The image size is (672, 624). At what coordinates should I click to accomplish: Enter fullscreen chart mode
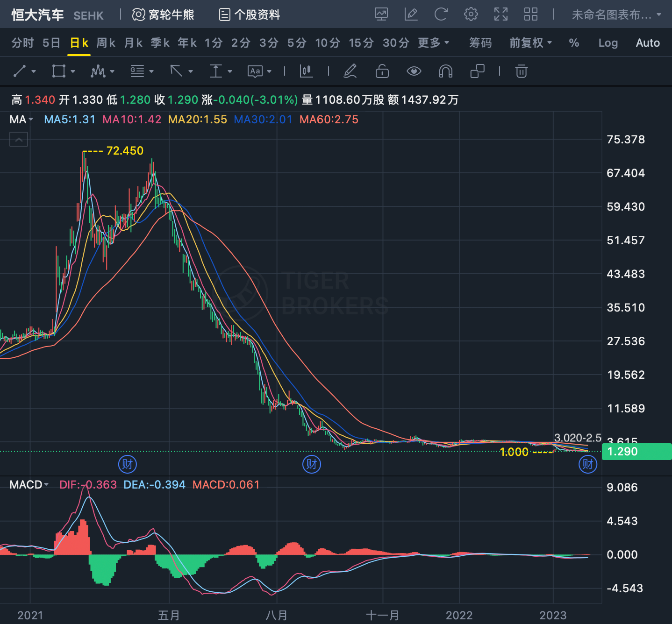coord(500,14)
